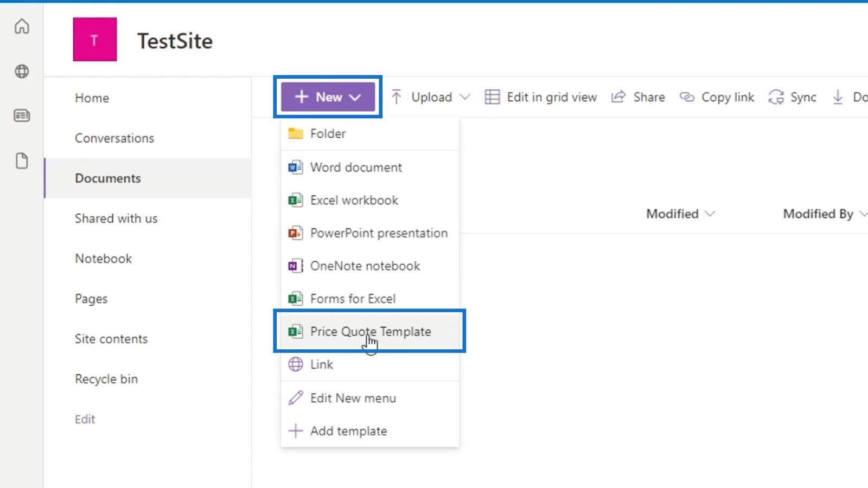Select Edit New menu option
Viewport: 868px width, 488px height.
click(x=353, y=398)
